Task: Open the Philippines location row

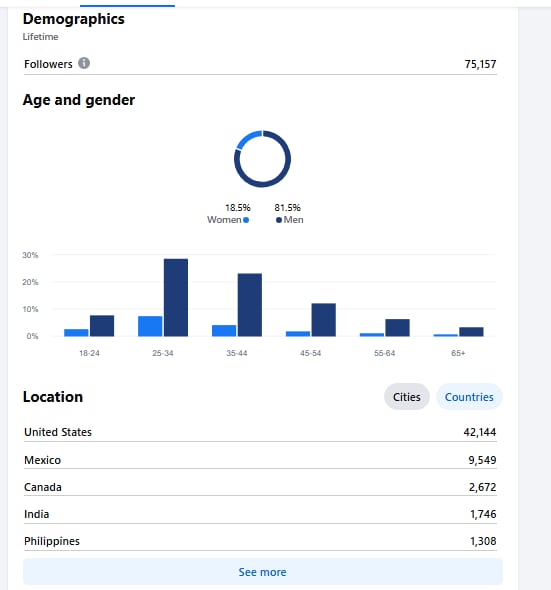Action: coord(260,541)
